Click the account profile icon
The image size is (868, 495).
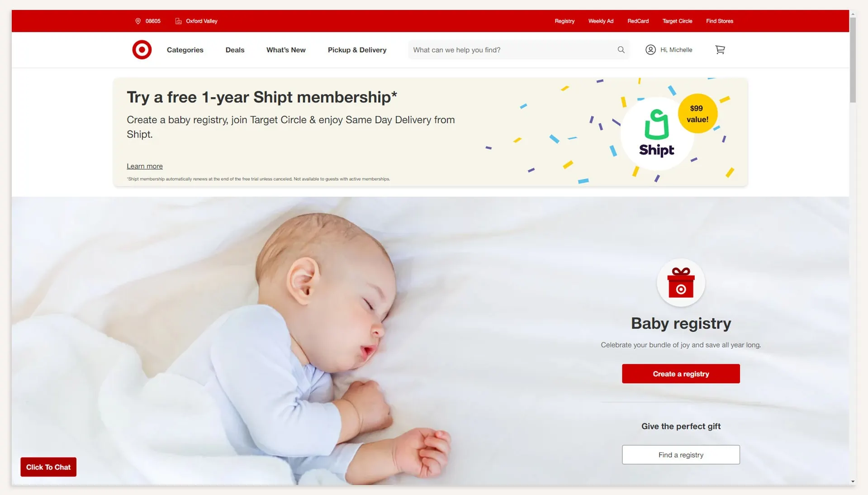(650, 50)
